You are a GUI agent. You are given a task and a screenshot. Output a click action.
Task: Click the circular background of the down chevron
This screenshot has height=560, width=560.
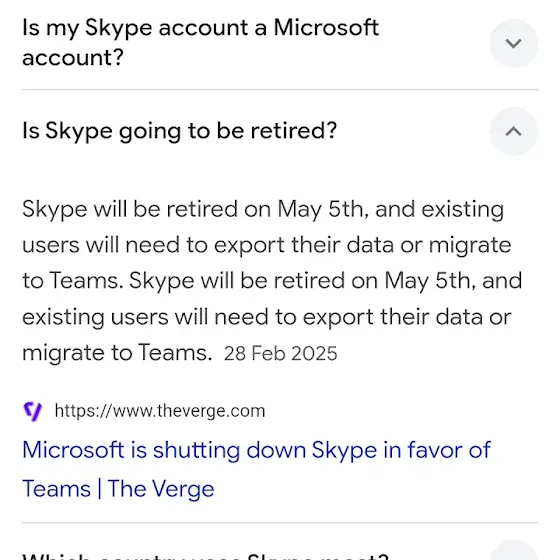click(x=514, y=43)
